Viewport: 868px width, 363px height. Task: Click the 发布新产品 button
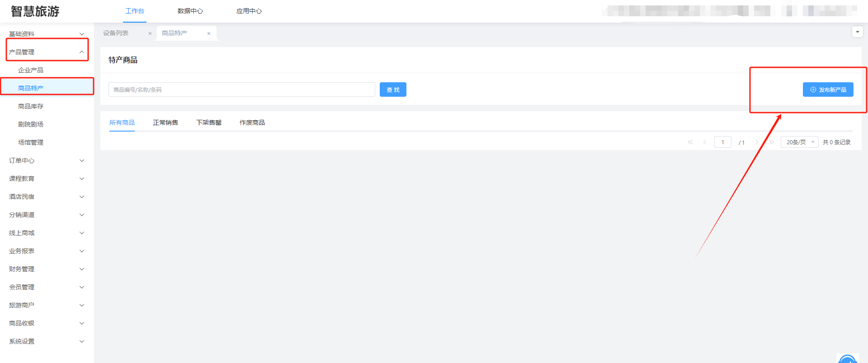(828, 90)
